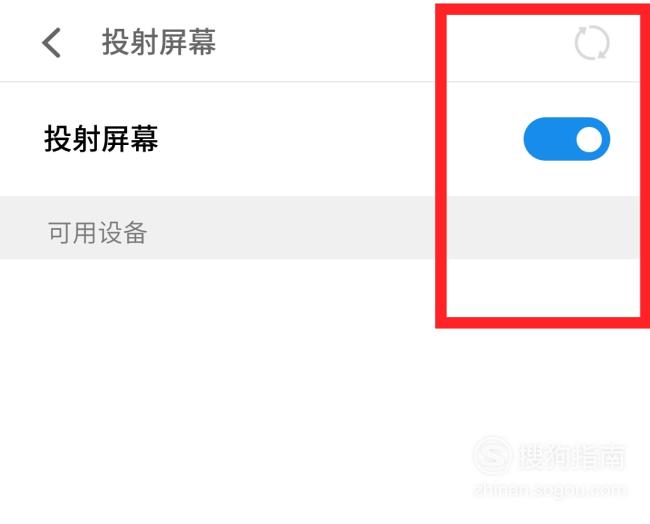The image size is (650, 524).
Task: Disable screen casting with the blue toggle
Action: 567,139
